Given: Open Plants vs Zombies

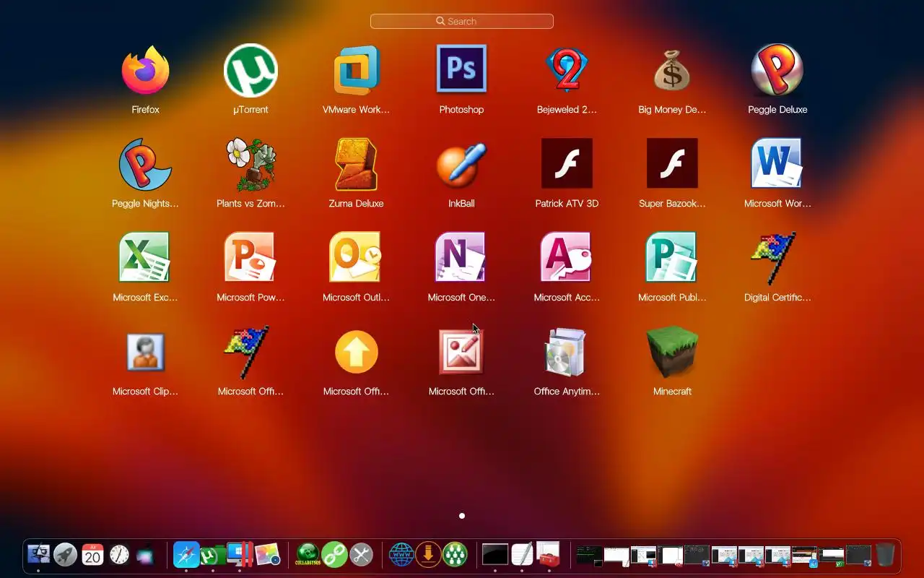Looking at the screenshot, I should pyautogui.click(x=250, y=164).
